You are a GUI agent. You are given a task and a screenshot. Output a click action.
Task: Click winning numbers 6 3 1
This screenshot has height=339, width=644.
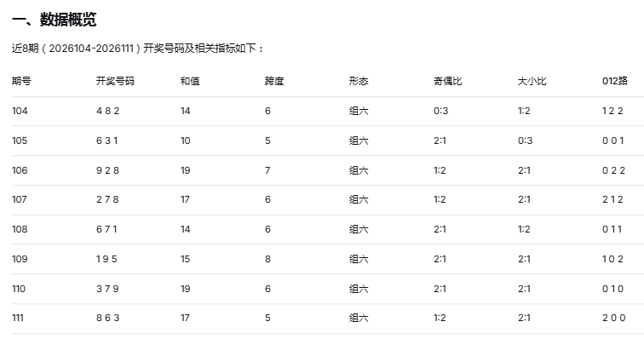[x=107, y=141]
